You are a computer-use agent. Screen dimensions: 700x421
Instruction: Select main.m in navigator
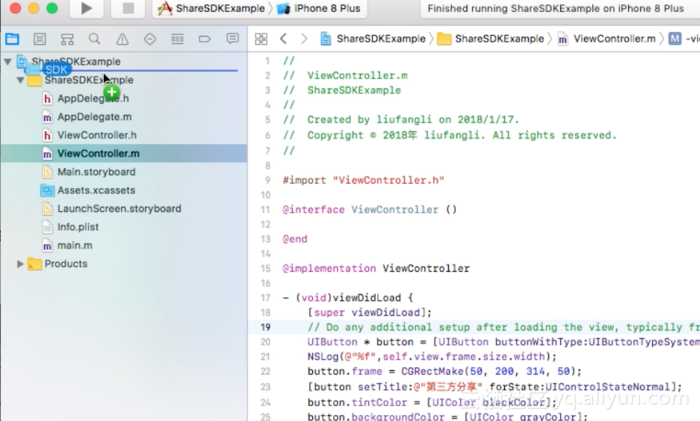pos(75,246)
